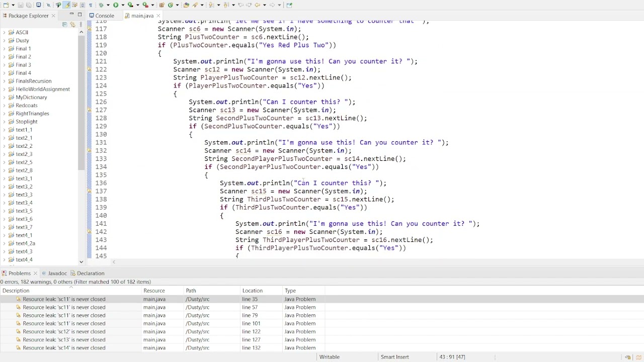This screenshot has width=644, height=362.
Task: Click the Forward navigation arrow
Action: coord(272,5)
